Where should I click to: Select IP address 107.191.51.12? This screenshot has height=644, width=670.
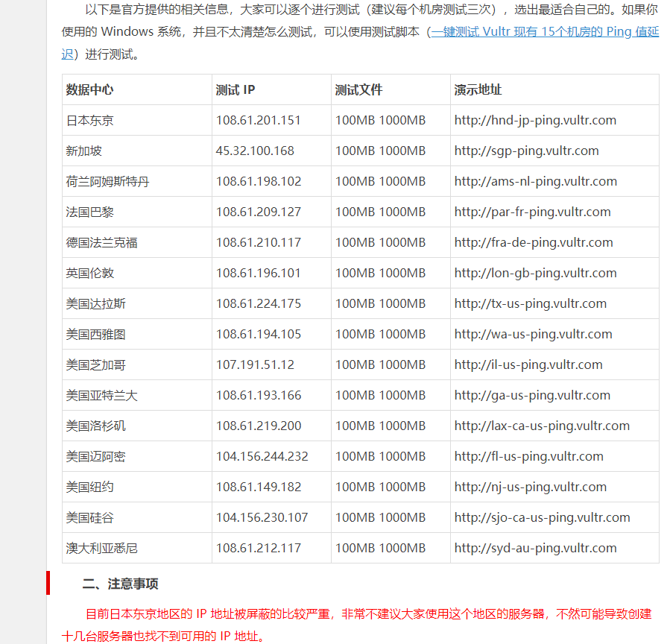[x=255, y=365]
